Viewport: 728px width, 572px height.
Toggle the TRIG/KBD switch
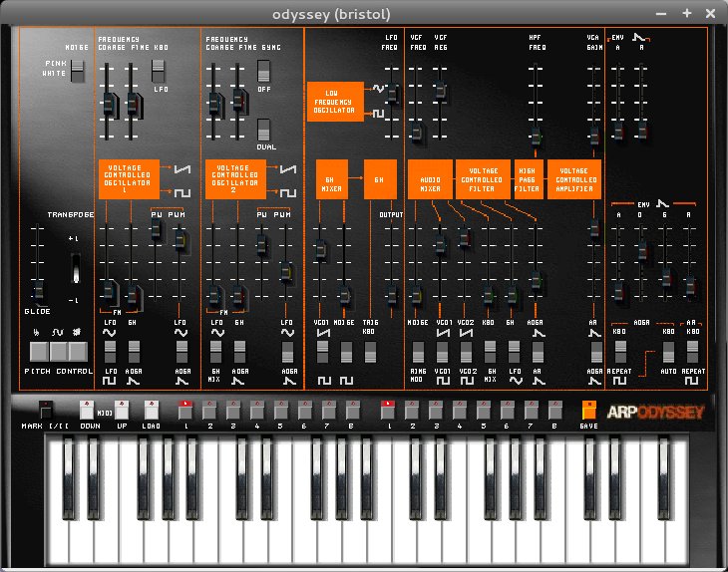(x=370, y=352)
